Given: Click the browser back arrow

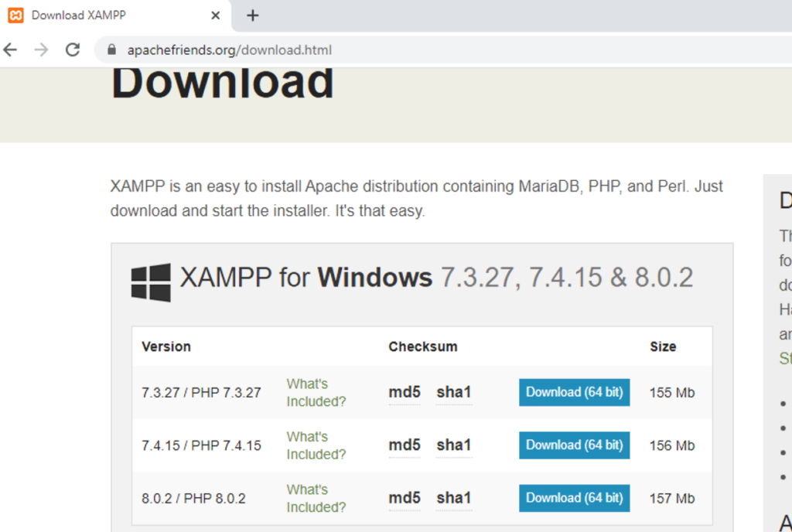Looking at the screenshot, I should pos(10,49).
